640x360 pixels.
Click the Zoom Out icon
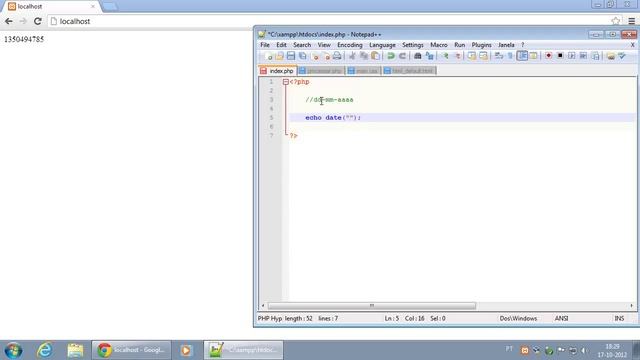click(457, 56)
